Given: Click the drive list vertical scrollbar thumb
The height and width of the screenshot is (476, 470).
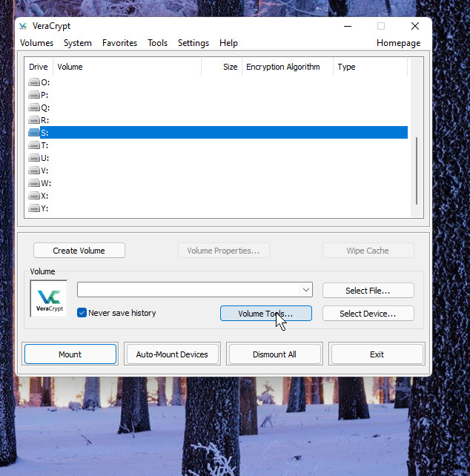Looking at the screenshot, I should [x=417, y=171].
